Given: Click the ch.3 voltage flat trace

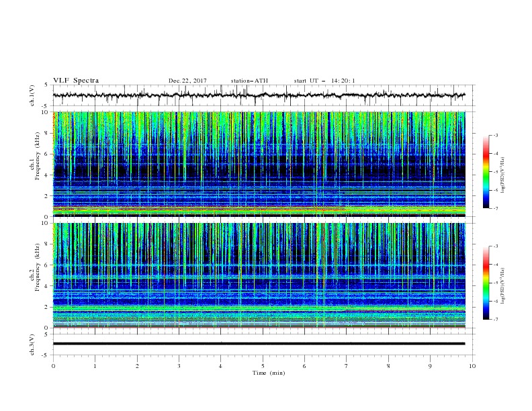Looking at the screenshot, I should 259,344.
